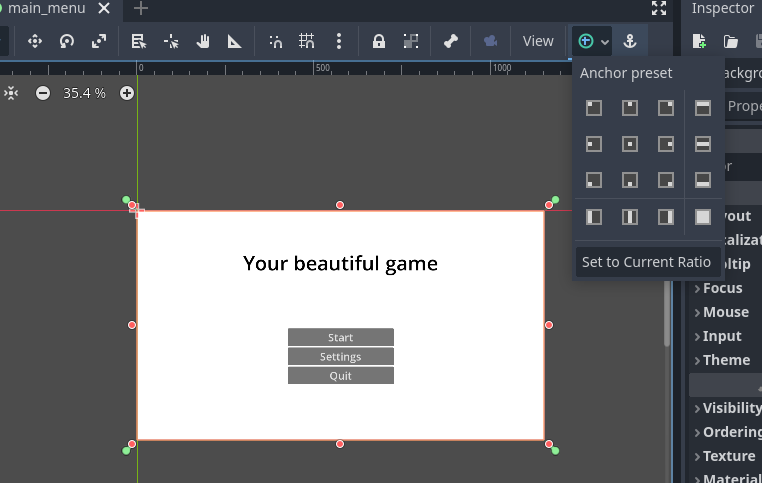Choose Full Rect anchor preset
762x483 pixels.
703,217
